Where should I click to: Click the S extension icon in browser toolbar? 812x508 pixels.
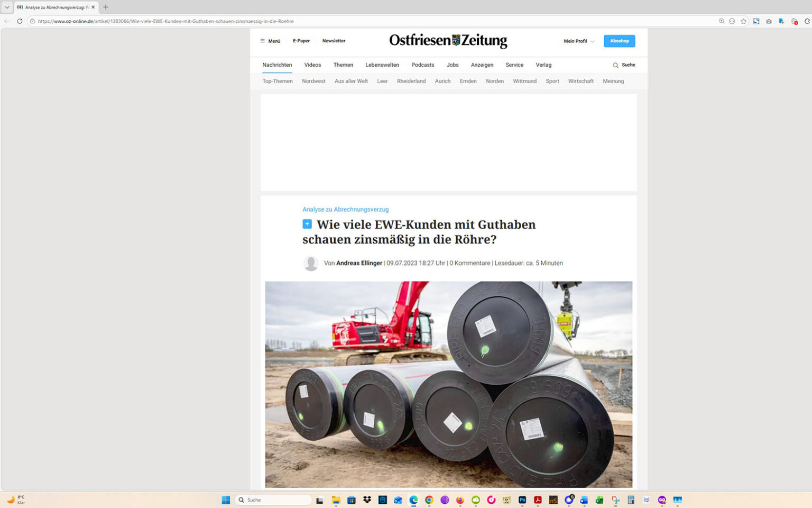pyautogui.click(x=756, y=21)
